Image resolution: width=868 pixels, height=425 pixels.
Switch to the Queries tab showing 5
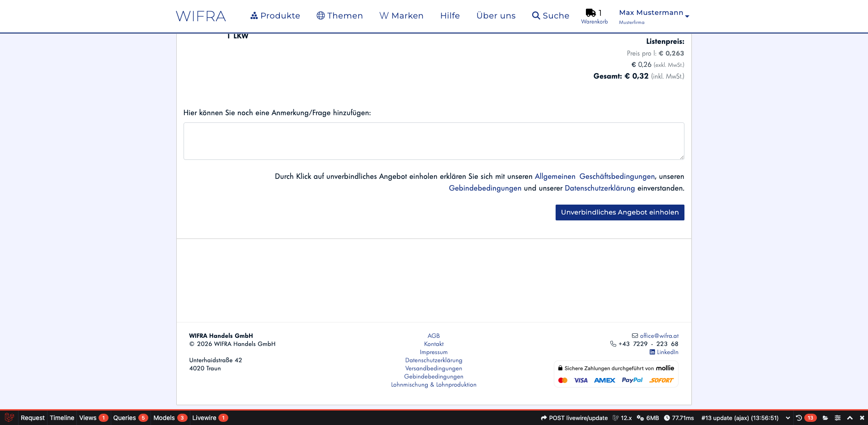point(127,418)
